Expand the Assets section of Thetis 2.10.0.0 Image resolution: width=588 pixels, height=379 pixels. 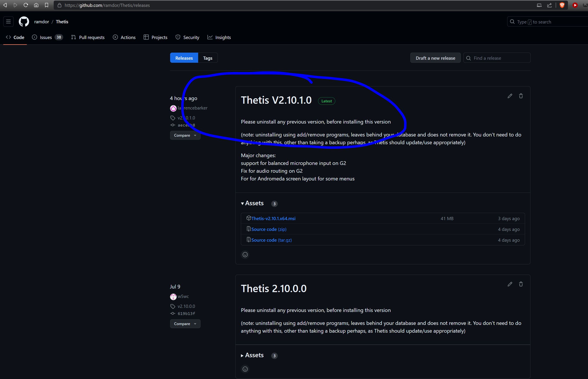coord(252,355)
